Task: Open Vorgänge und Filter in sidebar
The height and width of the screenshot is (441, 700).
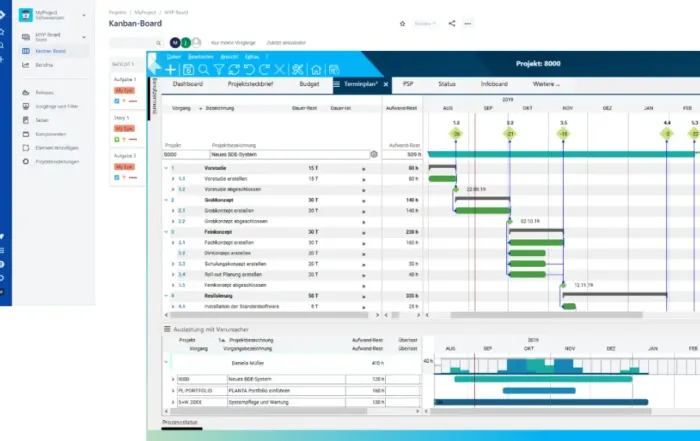Action: coord(57,106)
